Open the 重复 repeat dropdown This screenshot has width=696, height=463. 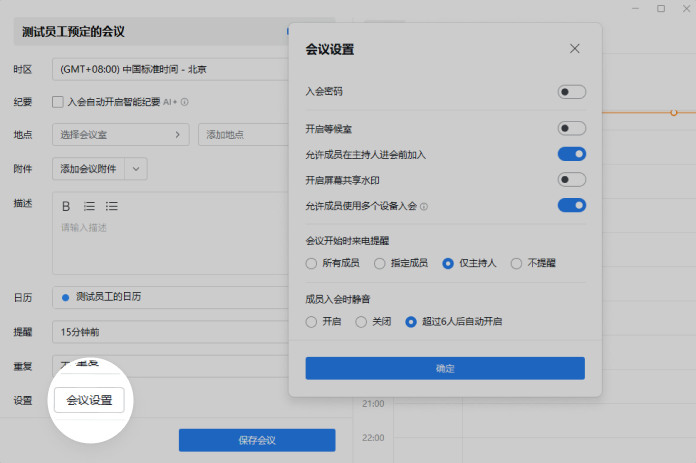(x=171, y=366)
